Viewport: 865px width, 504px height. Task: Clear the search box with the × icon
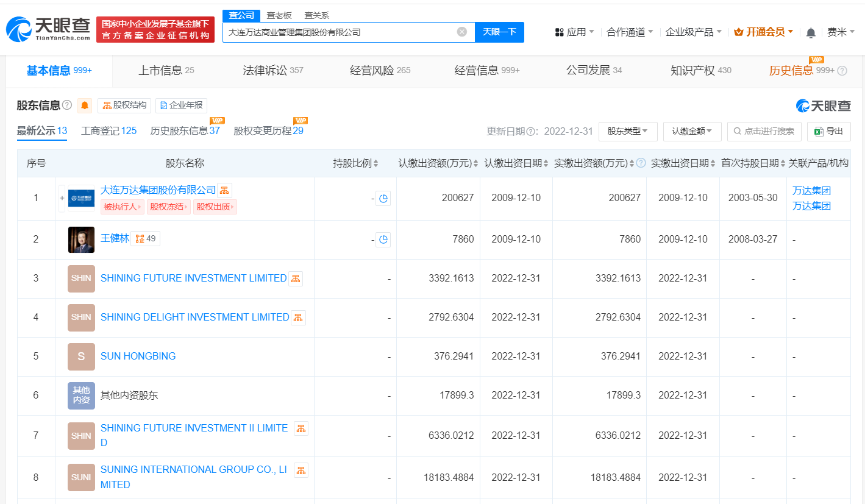pyautogui.click(x=461, y=32)
